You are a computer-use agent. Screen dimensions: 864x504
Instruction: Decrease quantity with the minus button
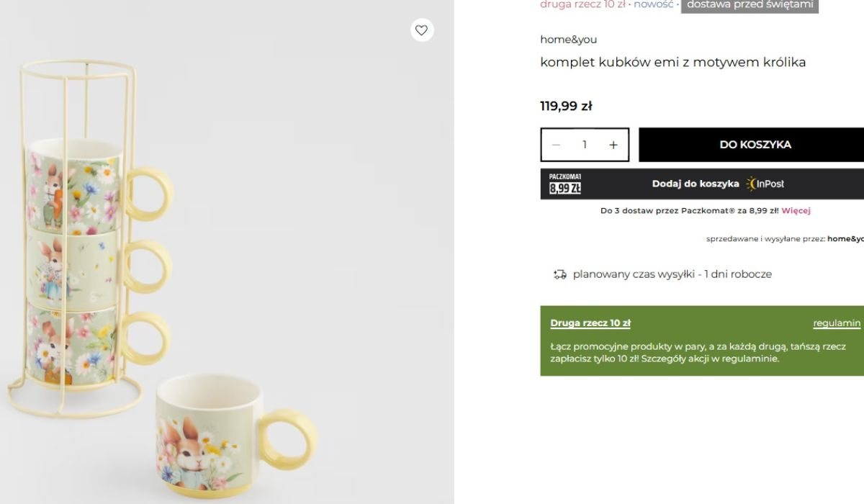pyautogui.click(x=556, y=145)
